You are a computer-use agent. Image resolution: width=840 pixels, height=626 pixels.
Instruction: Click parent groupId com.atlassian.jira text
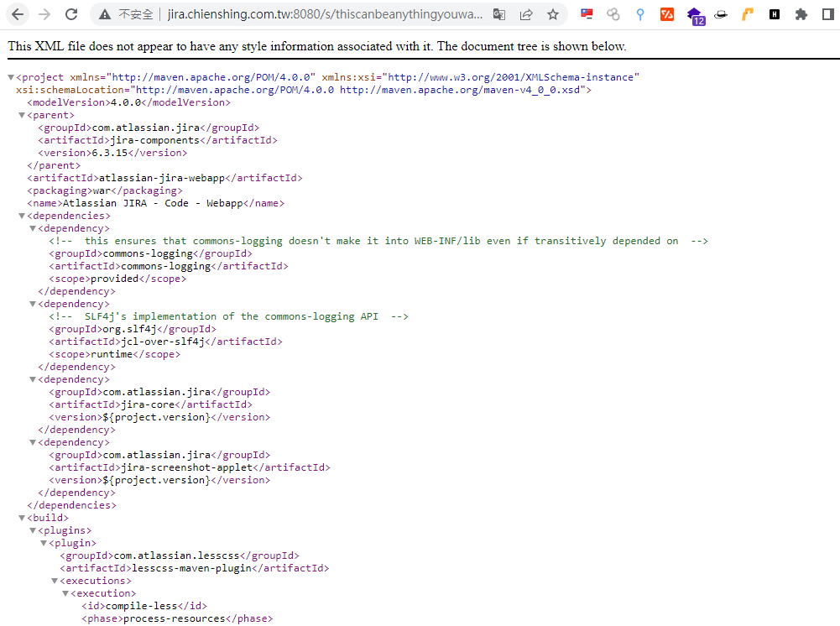tap(149, 128)
